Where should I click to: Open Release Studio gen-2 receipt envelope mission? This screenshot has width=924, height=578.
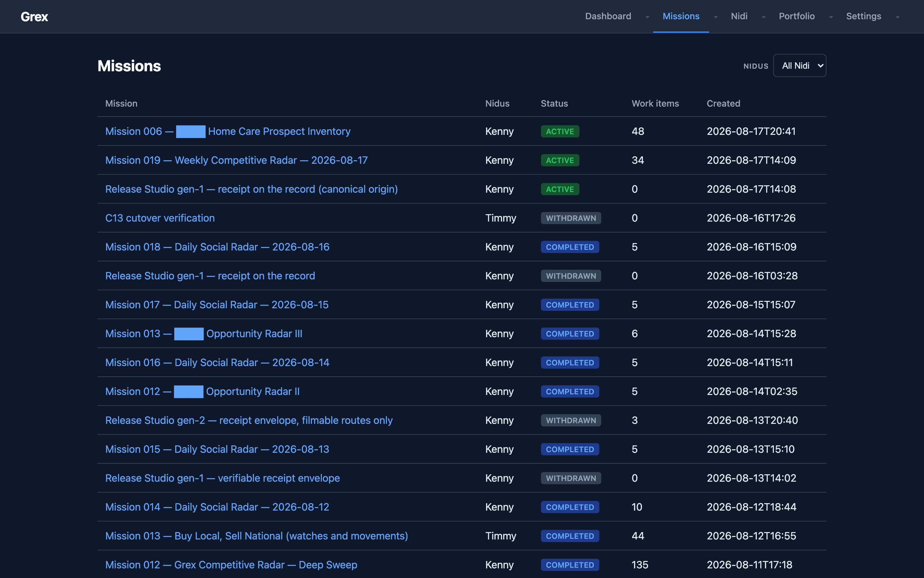pyautogui.click(x=249, y=420)
